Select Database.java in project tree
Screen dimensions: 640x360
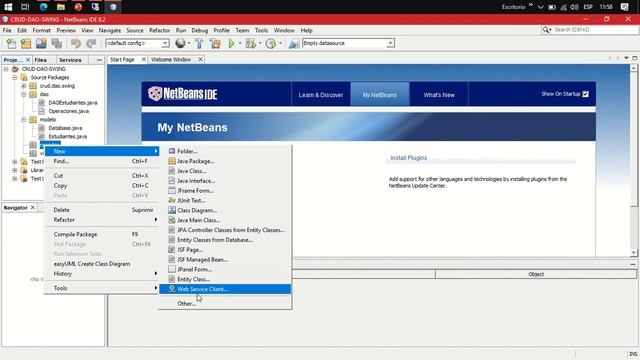click(x=65, y=128)
